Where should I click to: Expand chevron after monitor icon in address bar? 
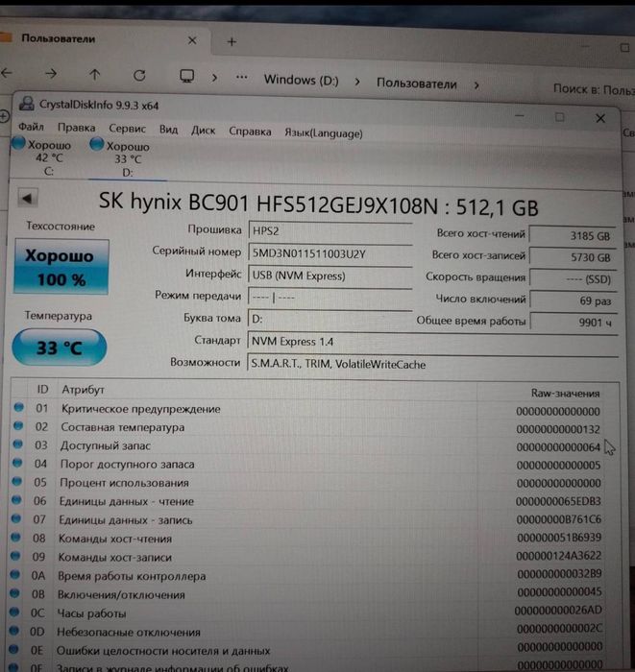click(214, 78)
